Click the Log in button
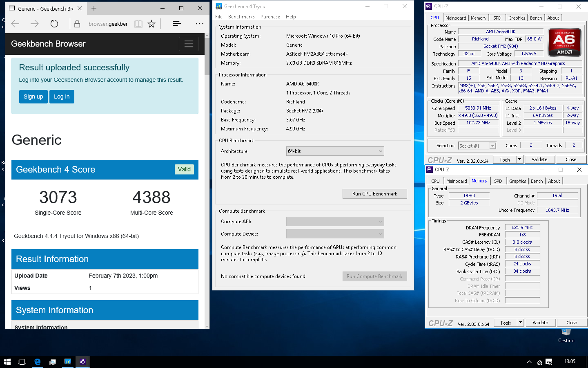 pos(62,96)
